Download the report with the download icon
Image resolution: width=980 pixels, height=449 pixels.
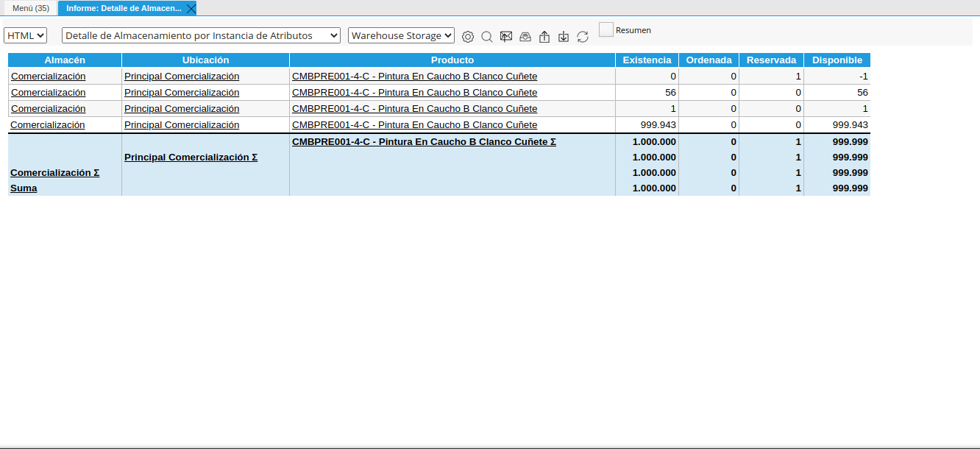(564, 36)
